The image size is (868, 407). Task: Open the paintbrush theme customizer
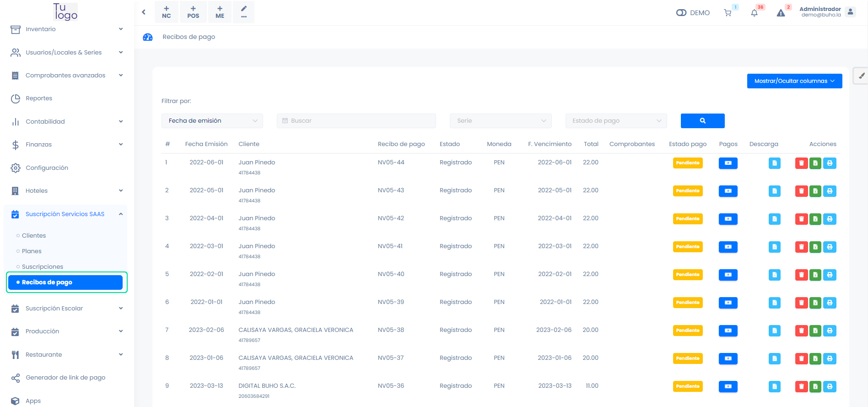pyautogui.click(x=861, y=76)
